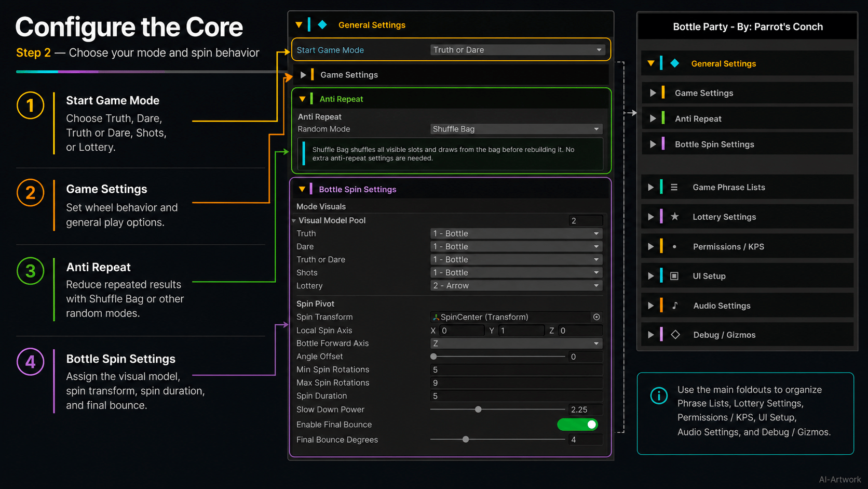
Task: Click the diamond icon in right panel General Settings
Action: point(675,63)
